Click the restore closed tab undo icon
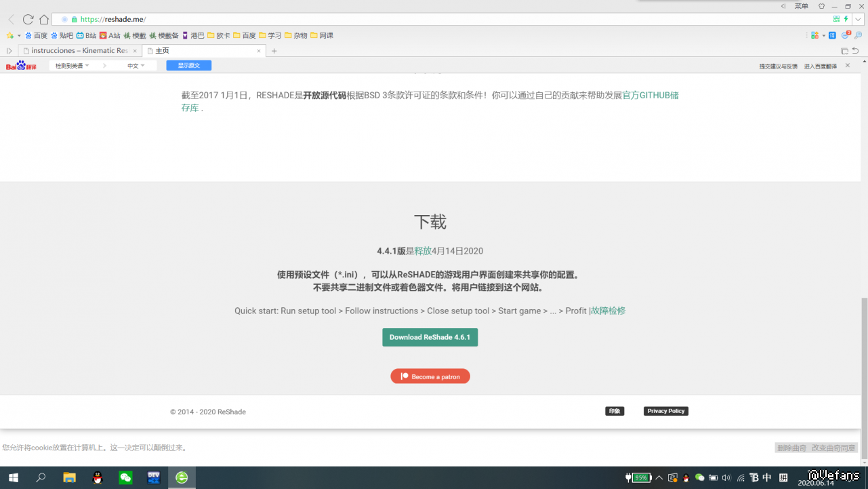868x489 pixels. (x=855, y=51)
